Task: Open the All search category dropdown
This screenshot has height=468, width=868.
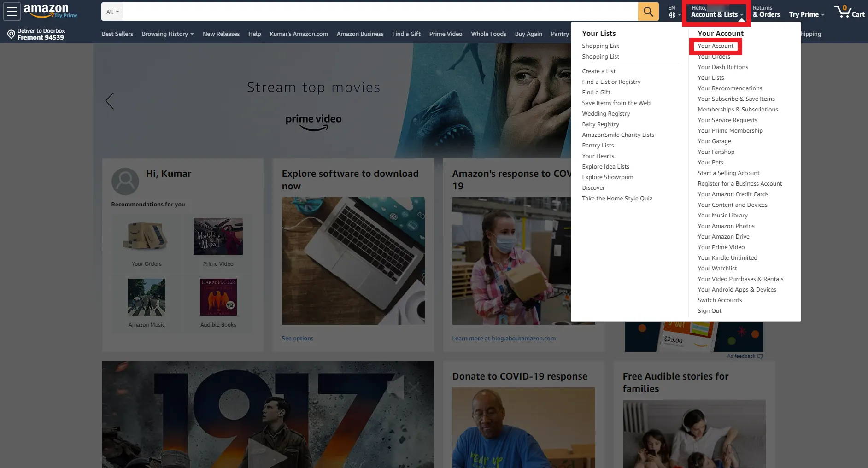Action: pyautogui.click(x=112, y=12)
